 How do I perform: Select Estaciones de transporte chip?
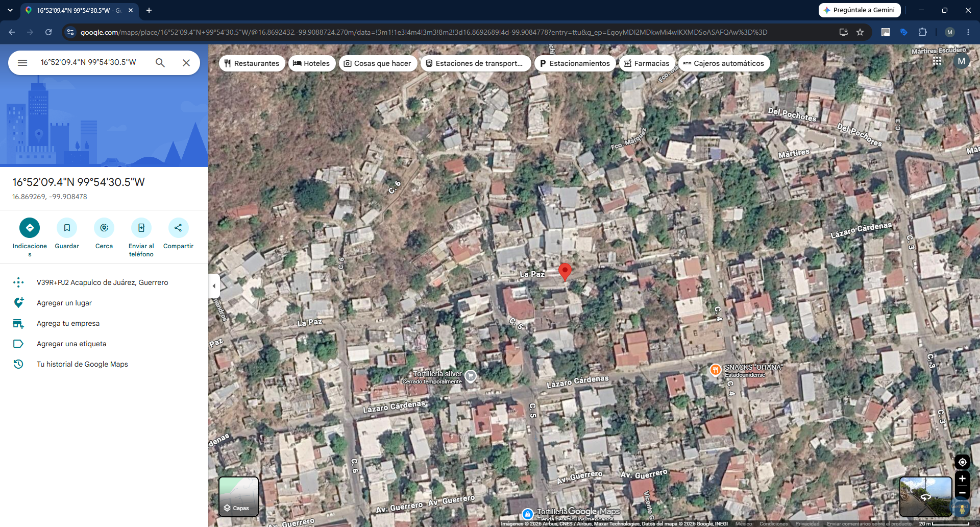[476, 63]
